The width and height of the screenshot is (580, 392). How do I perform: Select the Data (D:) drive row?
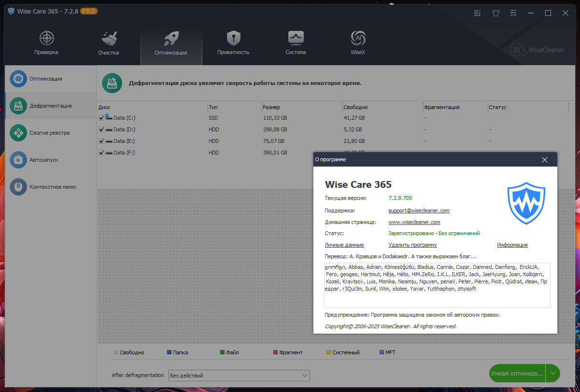pyautogui.click(x=333, y=129)
